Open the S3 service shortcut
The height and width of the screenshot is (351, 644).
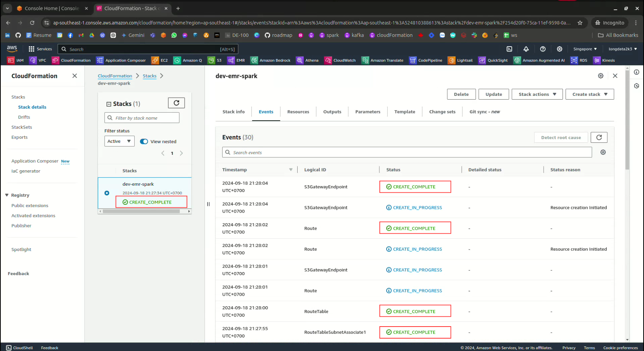[215, 60]
